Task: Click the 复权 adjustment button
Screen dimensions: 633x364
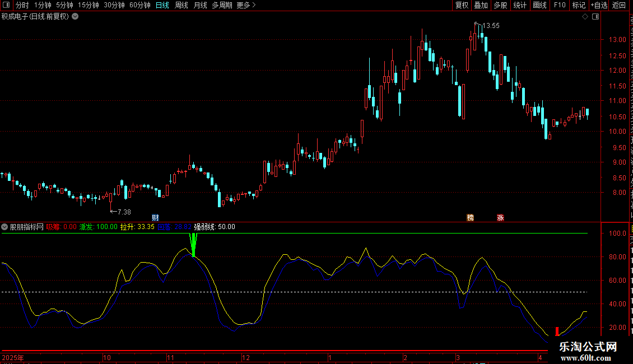Action: point(462,5)
